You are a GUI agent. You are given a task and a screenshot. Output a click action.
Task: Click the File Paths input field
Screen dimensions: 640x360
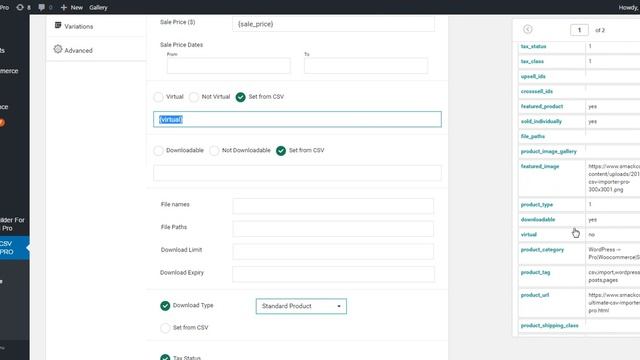[333, 229]
